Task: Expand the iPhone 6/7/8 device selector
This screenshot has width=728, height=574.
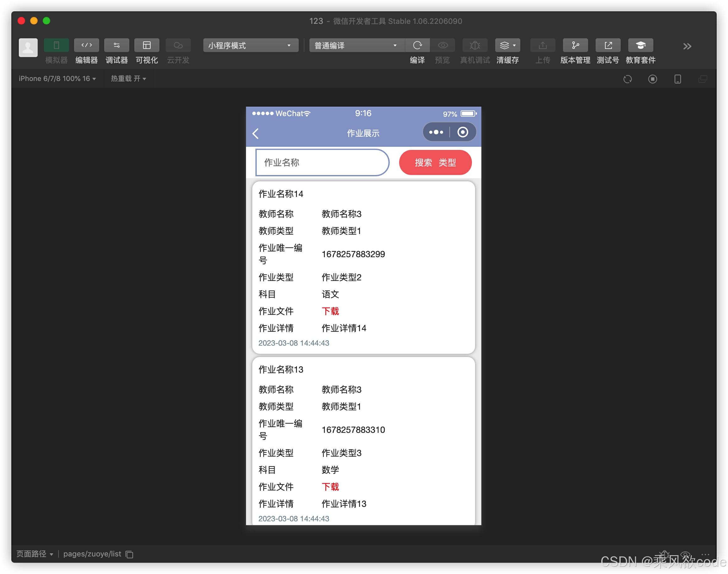Action: tap(57, 79)
